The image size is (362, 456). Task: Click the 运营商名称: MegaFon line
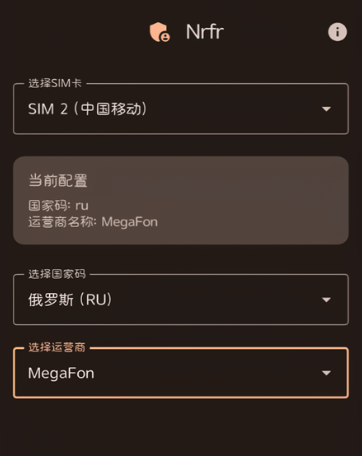coord(93,222)
